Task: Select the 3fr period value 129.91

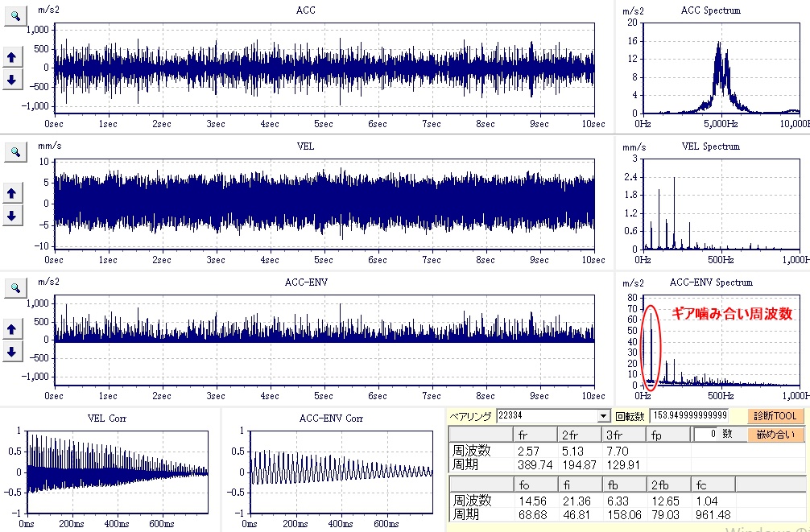Action: pos(624,465)
